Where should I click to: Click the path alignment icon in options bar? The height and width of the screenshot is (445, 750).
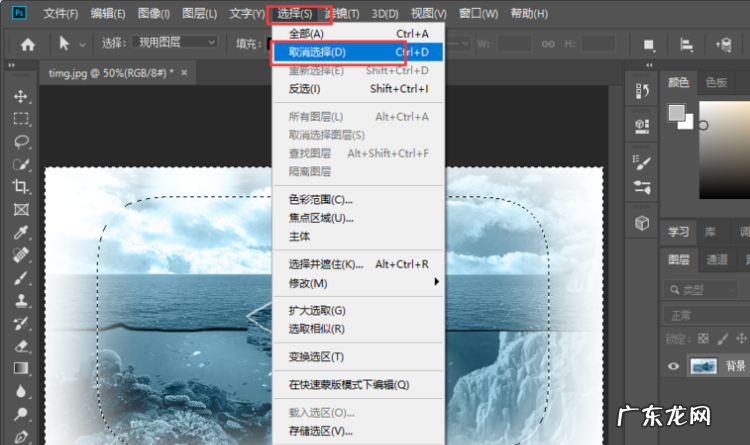click(686, 44)
